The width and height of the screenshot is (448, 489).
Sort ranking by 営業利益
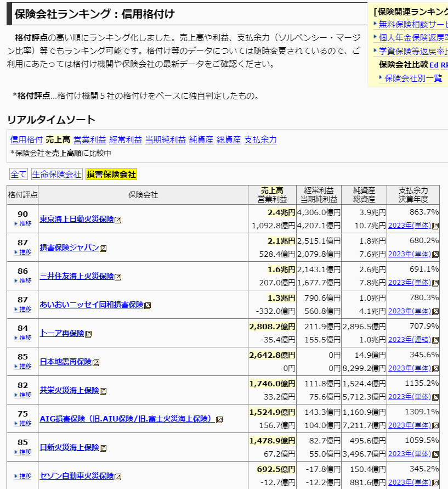90,140
